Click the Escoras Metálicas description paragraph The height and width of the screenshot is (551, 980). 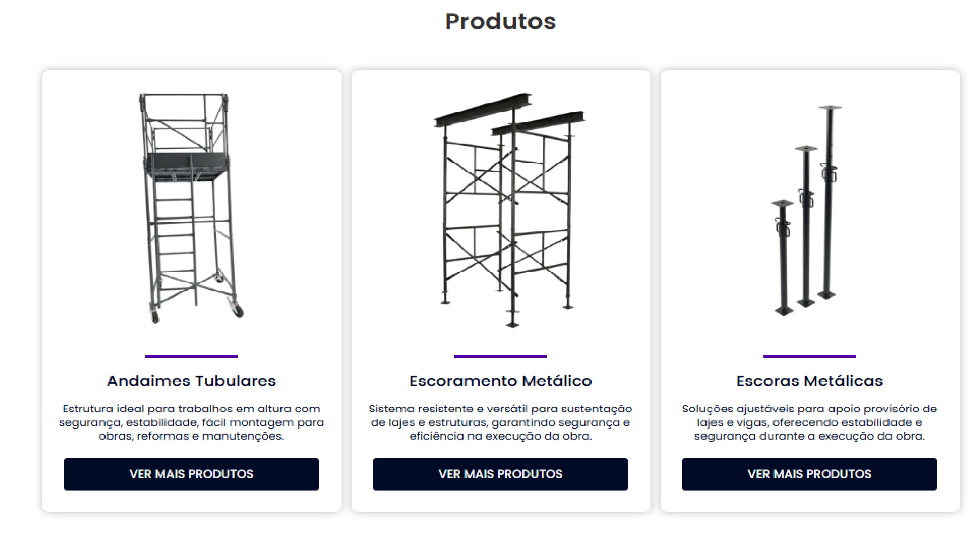pos(809,422)
